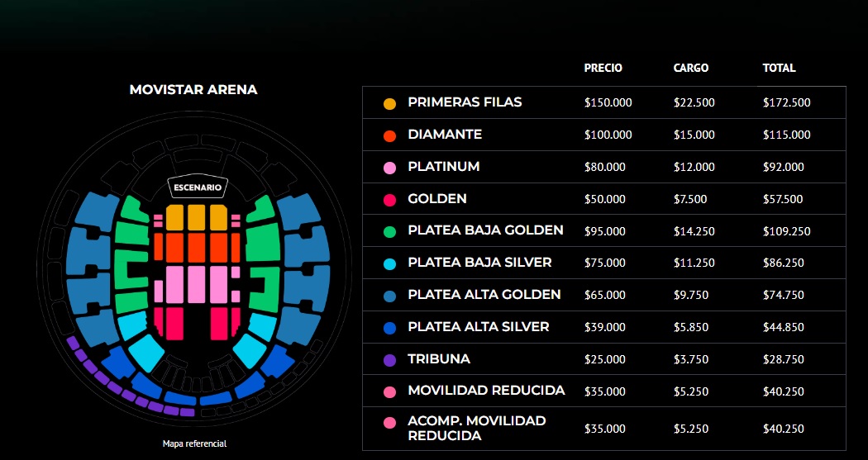Click the Movistar Arena heading
The height and width of the screenshot is (460, 868).
coord(193,89)
